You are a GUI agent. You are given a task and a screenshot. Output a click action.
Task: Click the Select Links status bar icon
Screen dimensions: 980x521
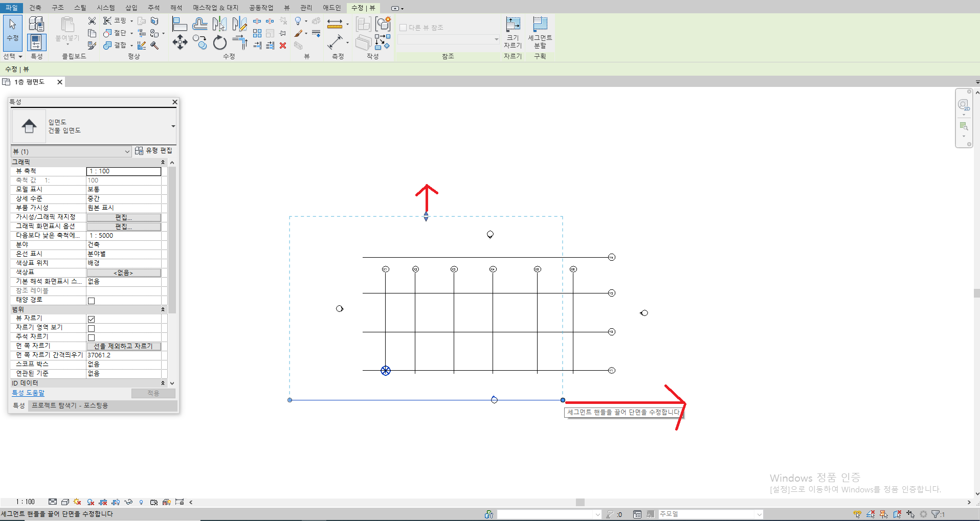[857, 514]
